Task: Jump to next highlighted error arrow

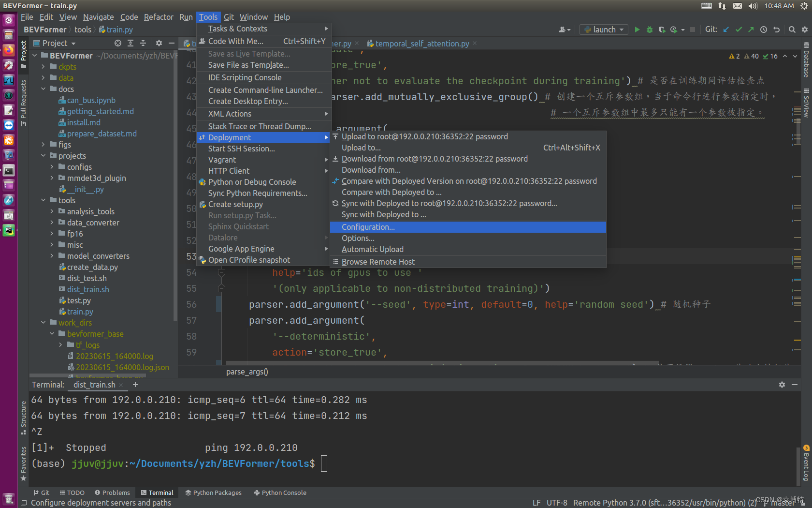Action: [x=795, y=56]
